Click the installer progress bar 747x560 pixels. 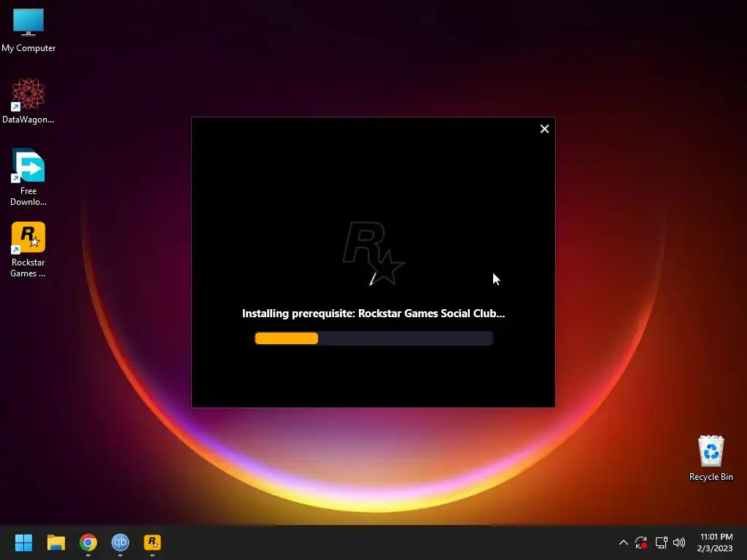373,338
